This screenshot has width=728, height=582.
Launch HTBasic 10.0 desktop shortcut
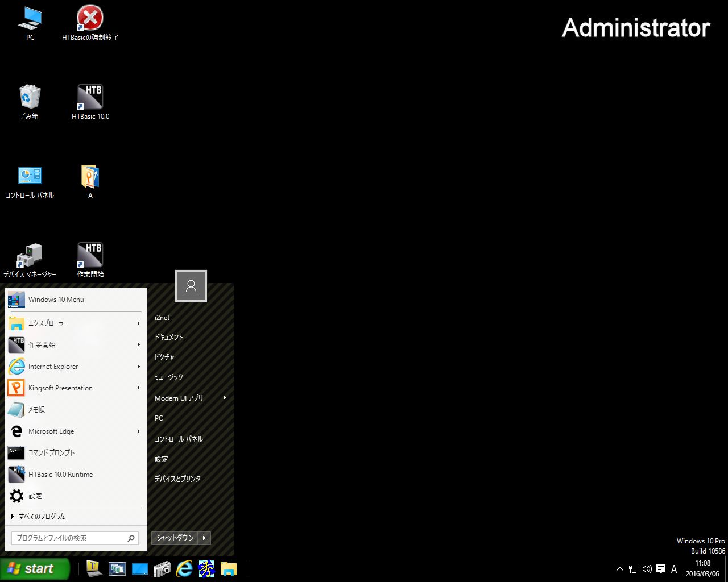tap(90, 102)
